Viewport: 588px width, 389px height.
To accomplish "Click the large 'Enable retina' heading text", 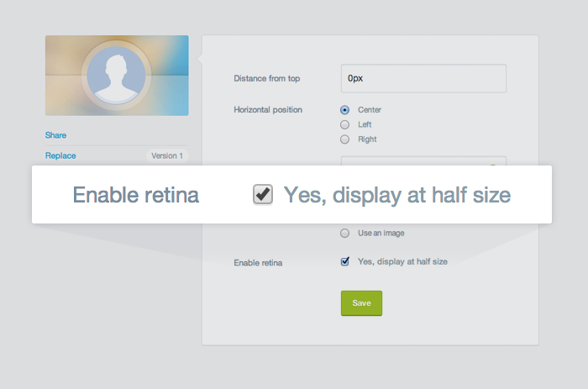I will tap(136, 195).
